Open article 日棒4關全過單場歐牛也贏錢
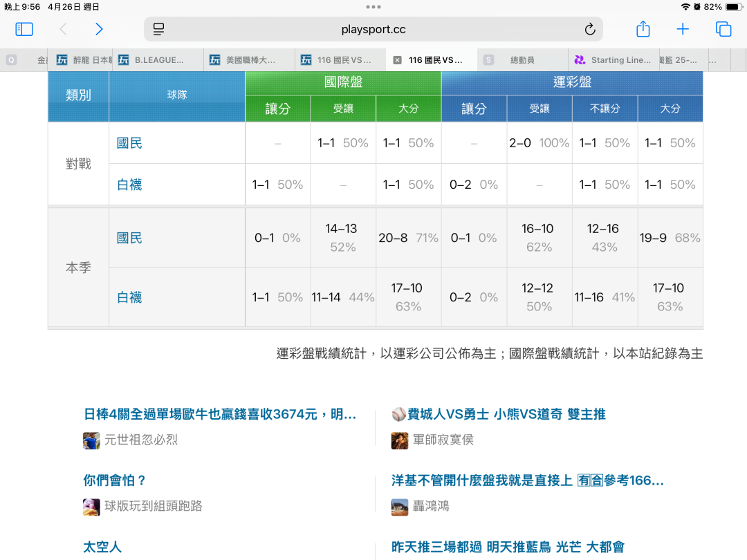 coord(219,414)
